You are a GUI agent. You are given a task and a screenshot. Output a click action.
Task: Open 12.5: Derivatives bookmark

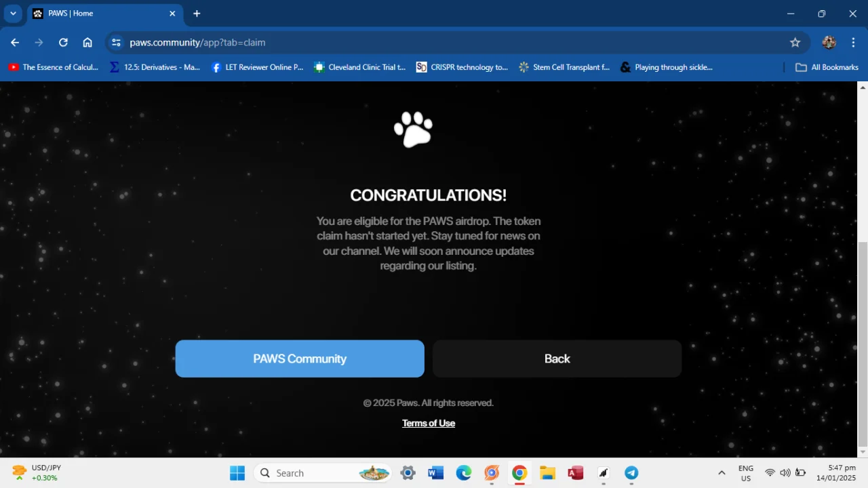(x=155, y=67)
